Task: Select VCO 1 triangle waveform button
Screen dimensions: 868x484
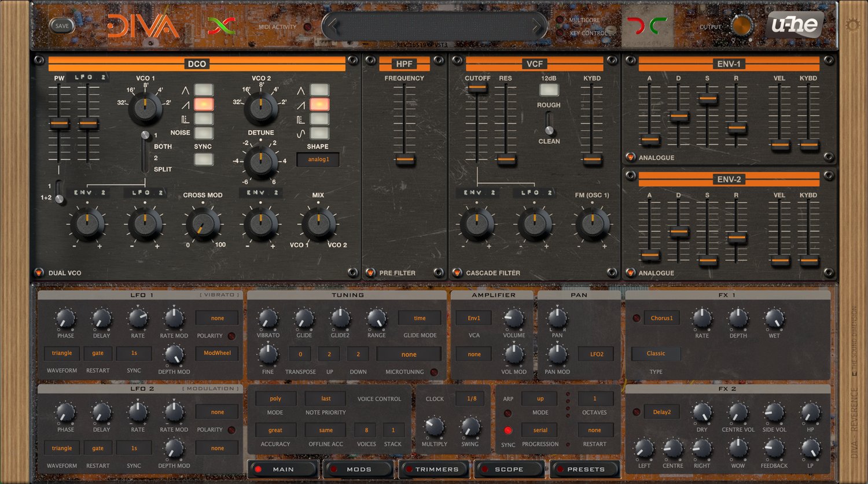Action: [204, 90]
